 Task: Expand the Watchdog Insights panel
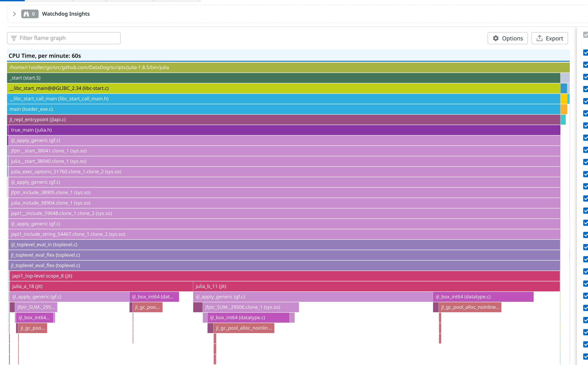tap(15, 14)
